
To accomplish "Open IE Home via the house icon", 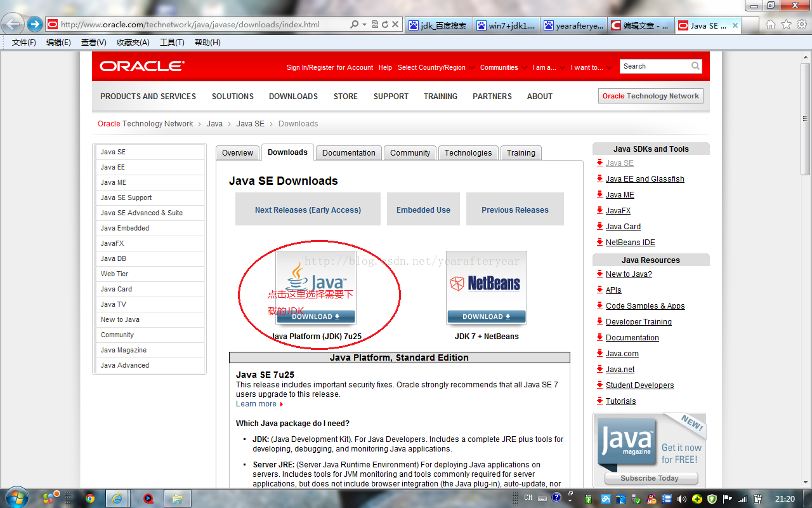I will tap(771, 25).
